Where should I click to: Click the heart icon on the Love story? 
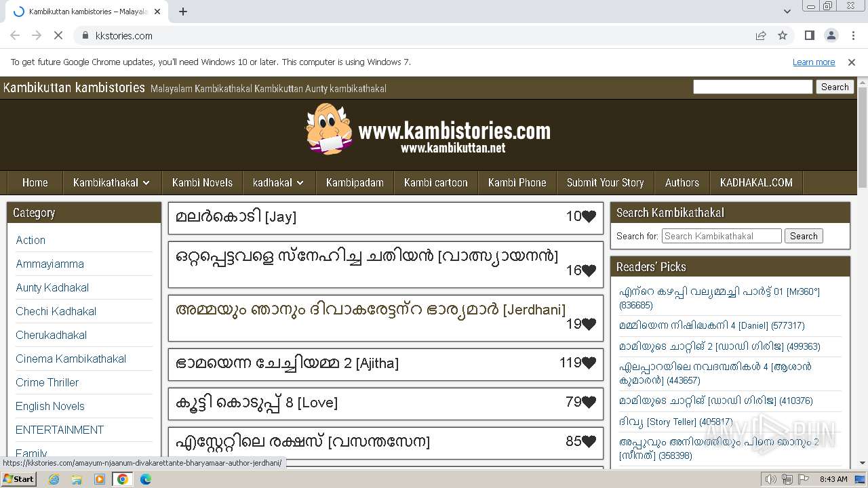pyautogui.click(x=589, y=402)
